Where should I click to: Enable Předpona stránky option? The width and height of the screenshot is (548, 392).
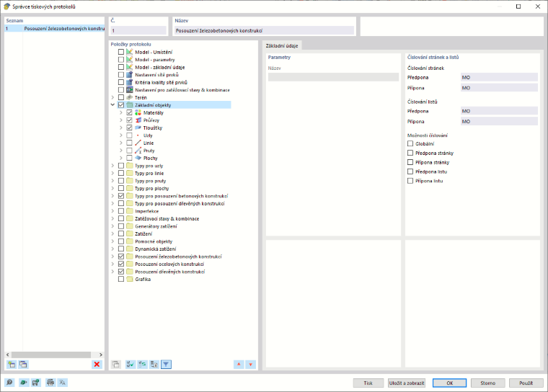410,153
